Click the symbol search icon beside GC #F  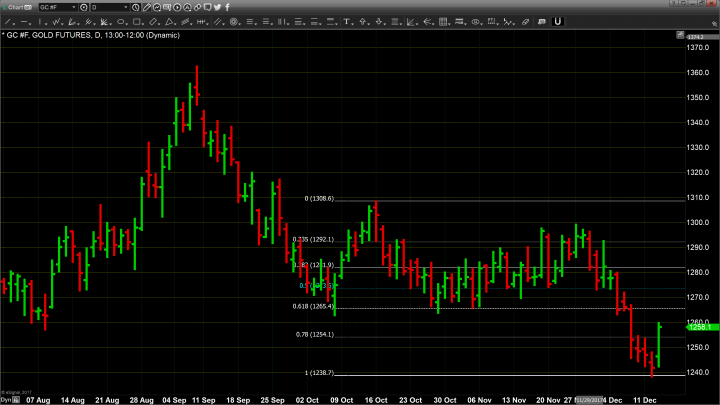(84, 7)
